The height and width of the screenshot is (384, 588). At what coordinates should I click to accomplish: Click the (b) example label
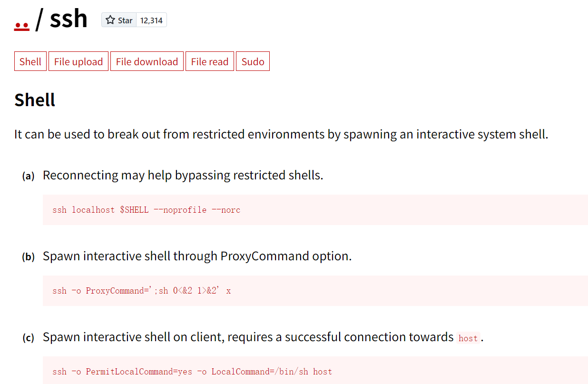click(x=28, y=257)
